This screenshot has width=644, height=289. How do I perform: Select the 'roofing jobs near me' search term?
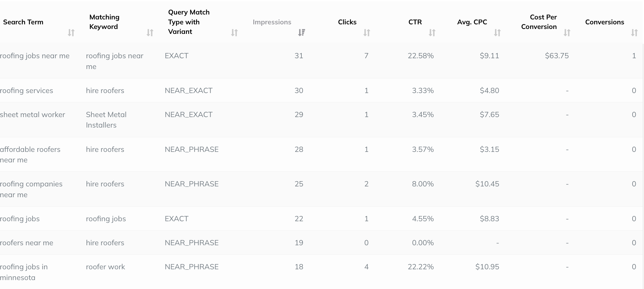click(x=35, y=56)
